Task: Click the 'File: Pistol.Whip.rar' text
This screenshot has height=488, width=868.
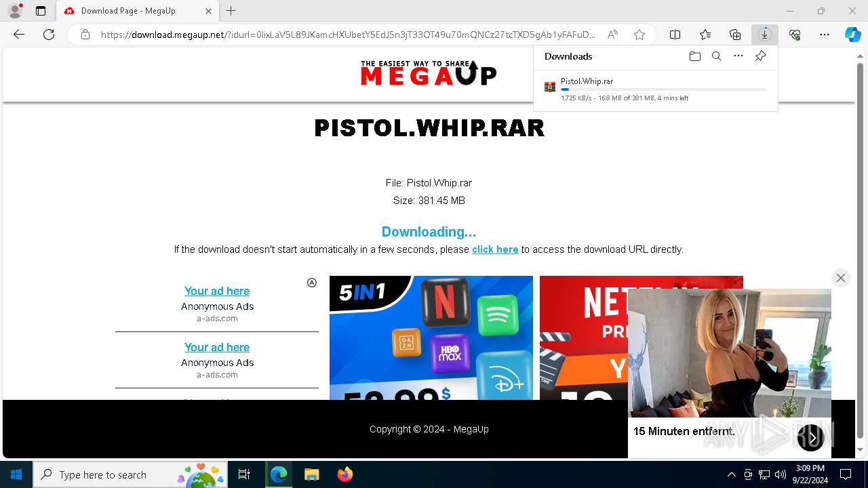Action: [429, 183]
